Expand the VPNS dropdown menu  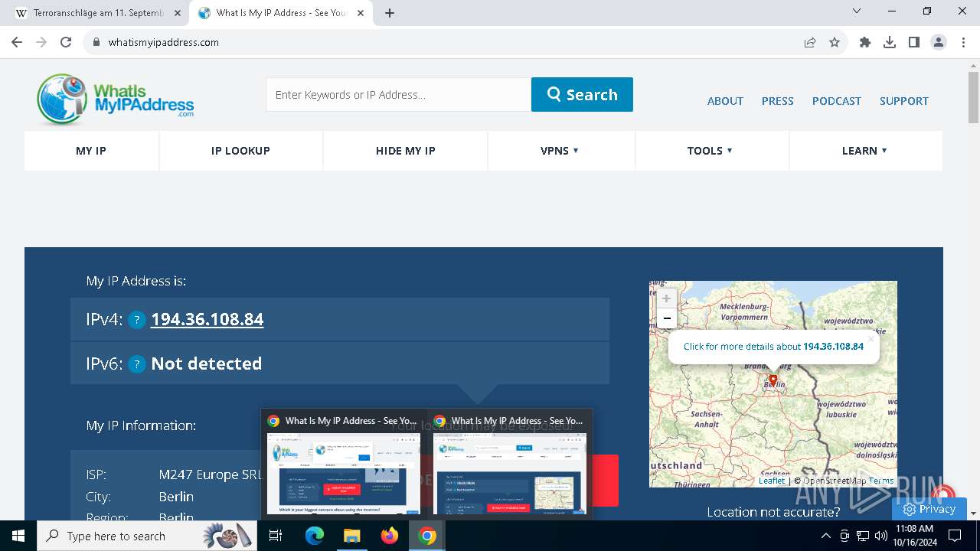560,151
